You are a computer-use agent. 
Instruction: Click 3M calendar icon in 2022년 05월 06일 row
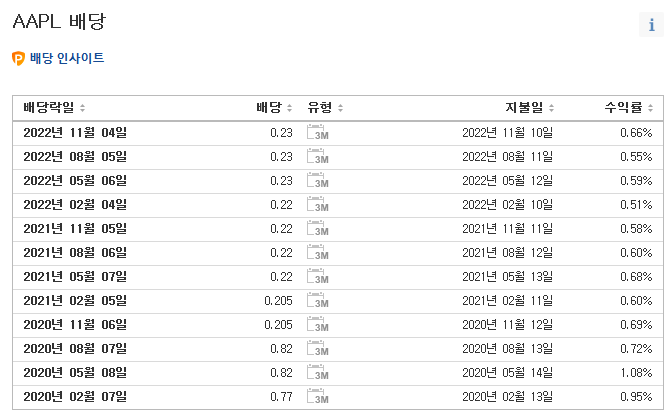pos(317,180)
